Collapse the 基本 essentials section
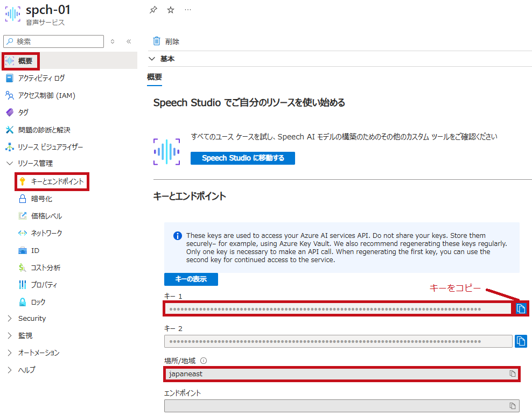The height and width of the screenshot is (415, 532). 152,59
